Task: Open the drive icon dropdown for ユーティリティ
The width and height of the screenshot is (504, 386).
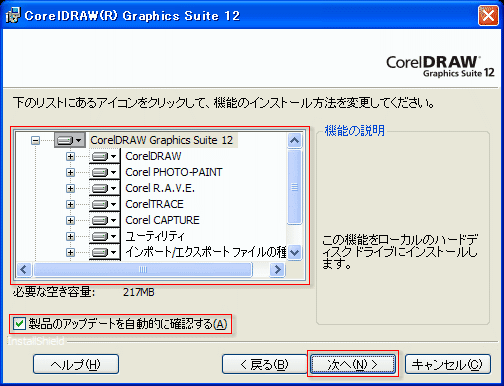Action: click(x=104, y=236)
